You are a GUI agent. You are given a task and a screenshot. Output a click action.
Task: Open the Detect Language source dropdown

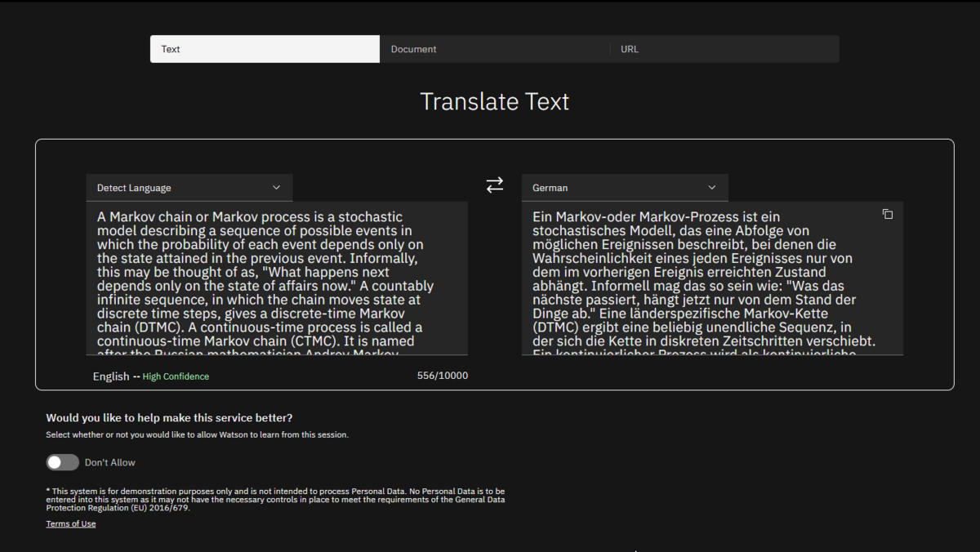(x=189, y=188)
